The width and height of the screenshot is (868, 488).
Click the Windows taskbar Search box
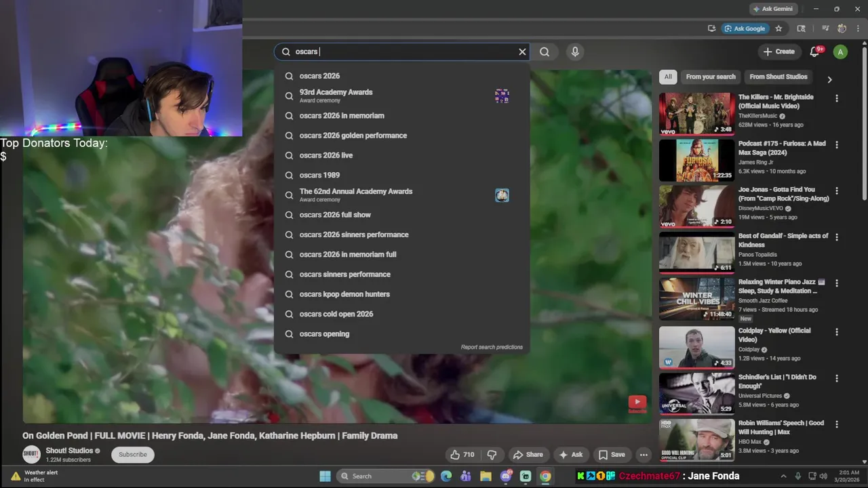(387, 476)
